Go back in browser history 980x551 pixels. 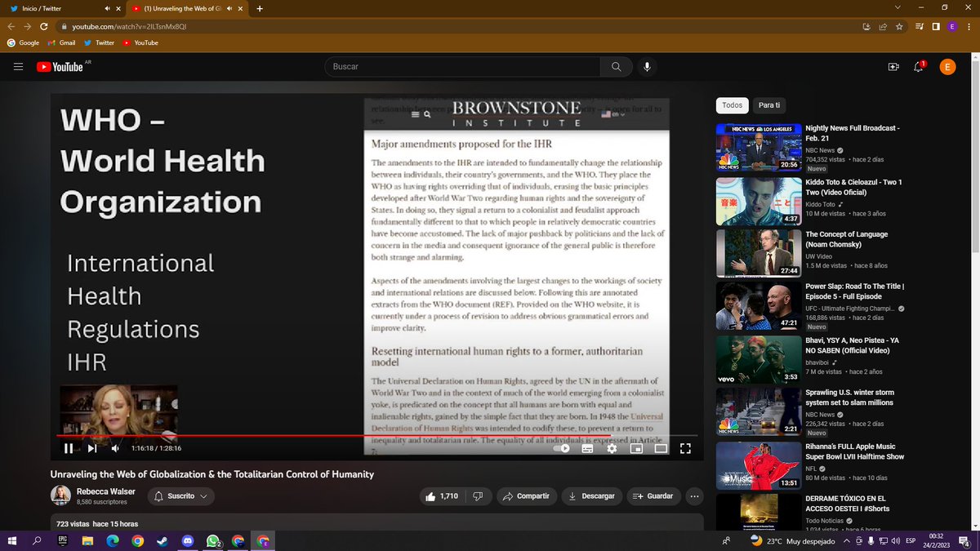pos(11,26)
